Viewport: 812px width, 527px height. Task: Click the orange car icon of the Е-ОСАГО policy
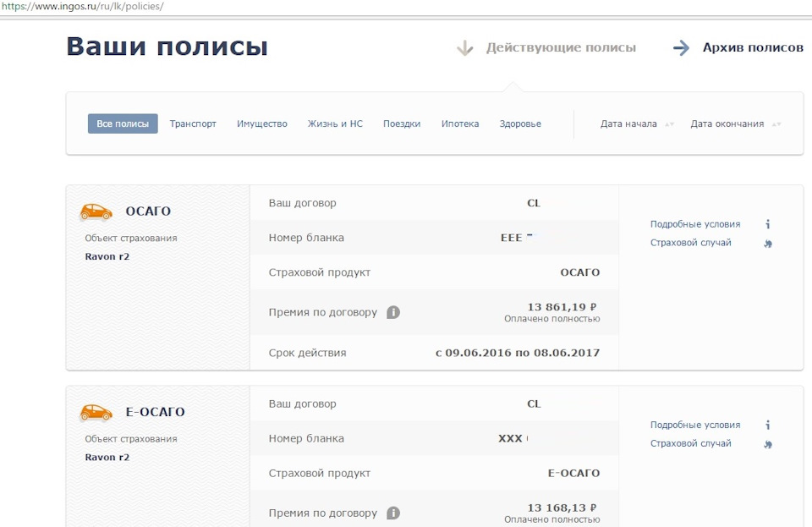tap(96, 413)
